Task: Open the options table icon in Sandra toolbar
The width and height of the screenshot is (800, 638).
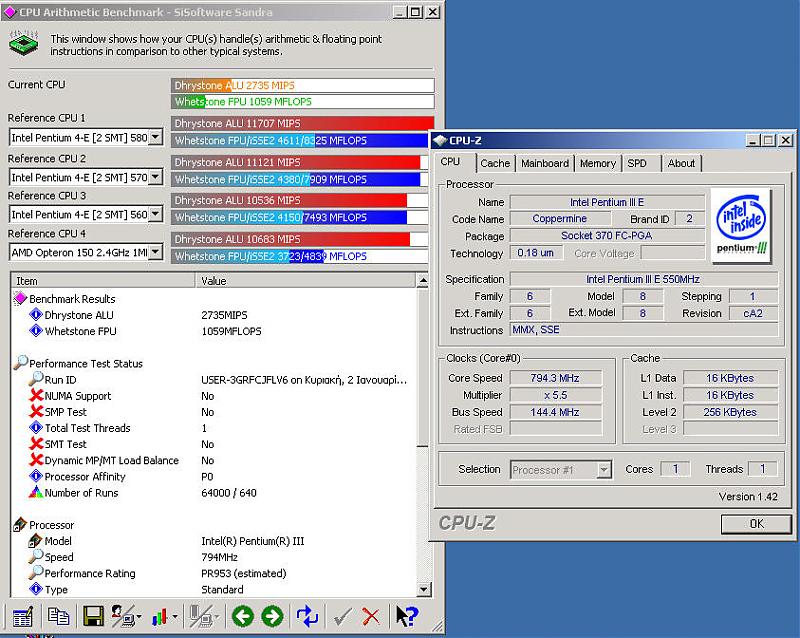Action: 22,617
